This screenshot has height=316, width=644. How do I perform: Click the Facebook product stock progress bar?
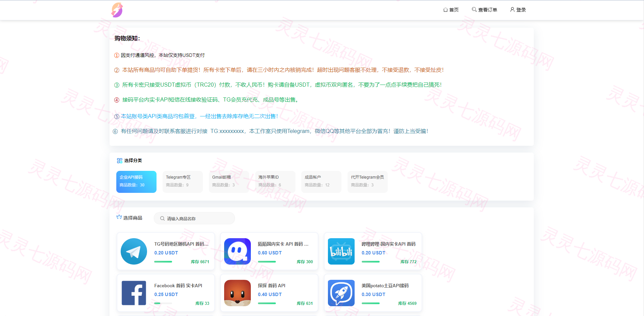point(163,303)
